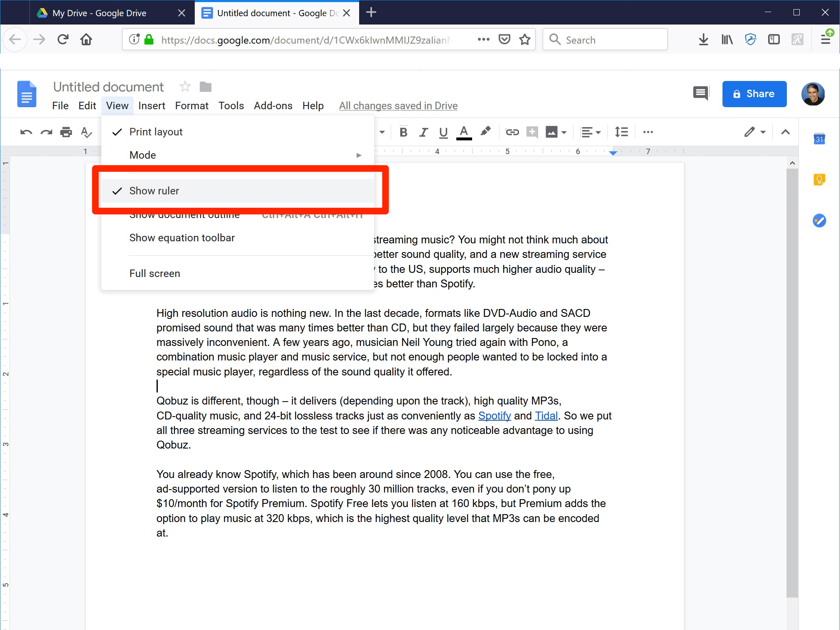Open the text alignment dropdown
Image resolution: width=840 pixels, height=630 pixels.
coord(590,132)
